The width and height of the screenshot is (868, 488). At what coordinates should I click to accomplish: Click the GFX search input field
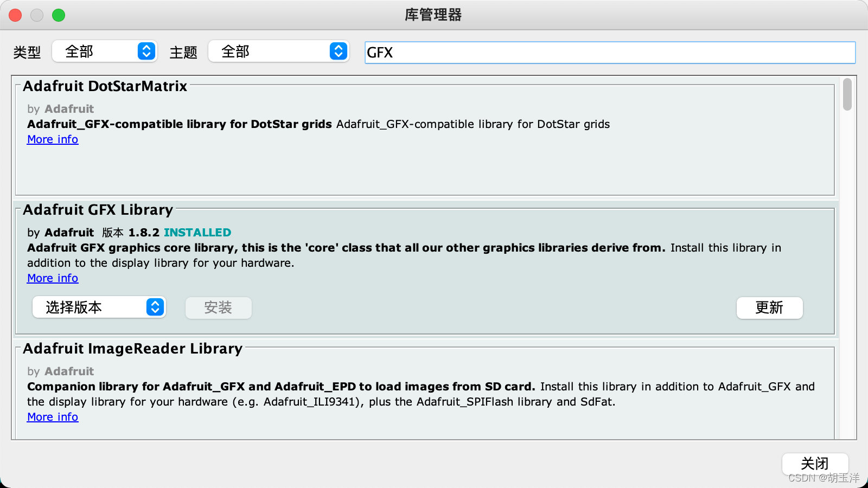610,53
